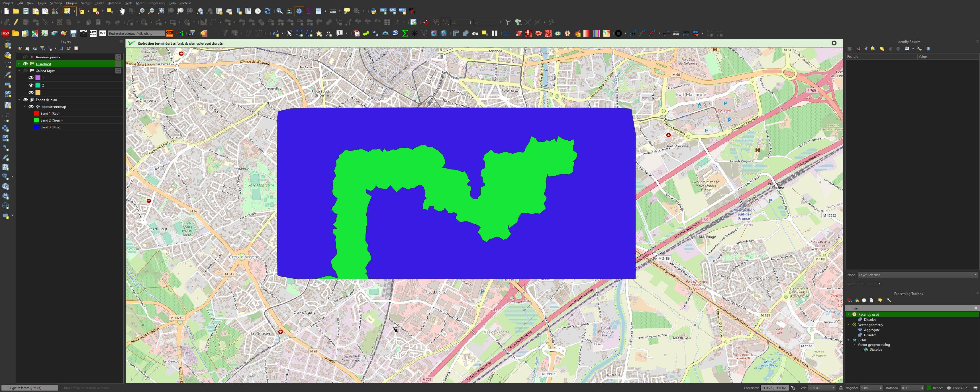Open project using the folder icon
The image size is (980, 392).
click(x=16, y=11)
